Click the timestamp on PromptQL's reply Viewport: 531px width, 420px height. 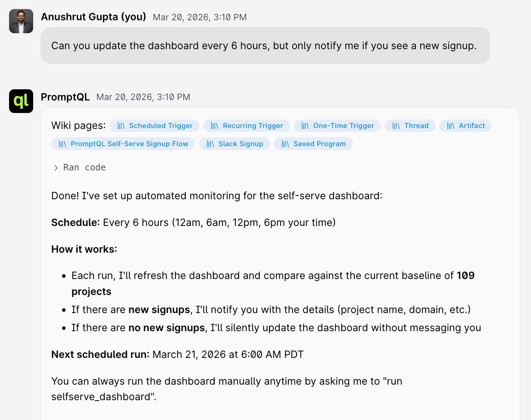click(x=143, y=97)
